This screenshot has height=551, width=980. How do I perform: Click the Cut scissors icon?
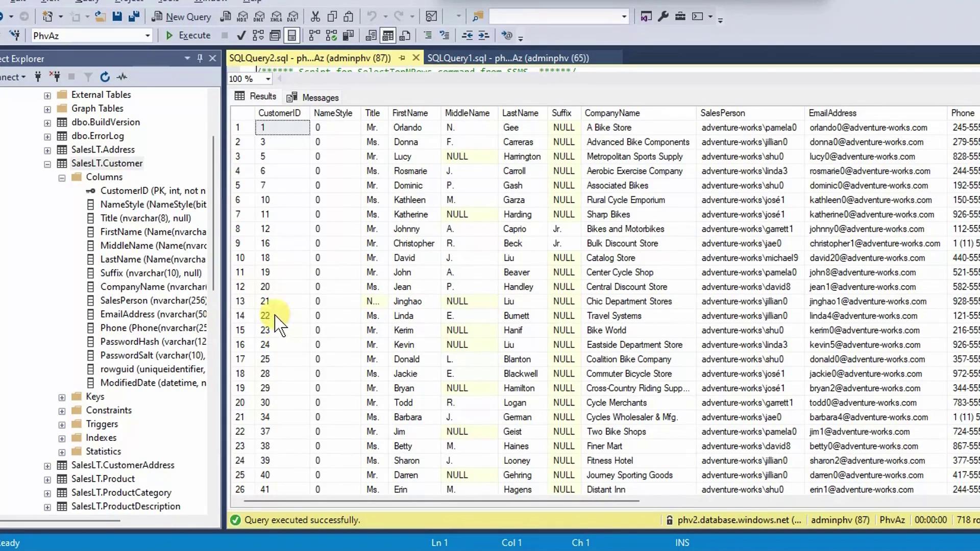coord(315,17)
